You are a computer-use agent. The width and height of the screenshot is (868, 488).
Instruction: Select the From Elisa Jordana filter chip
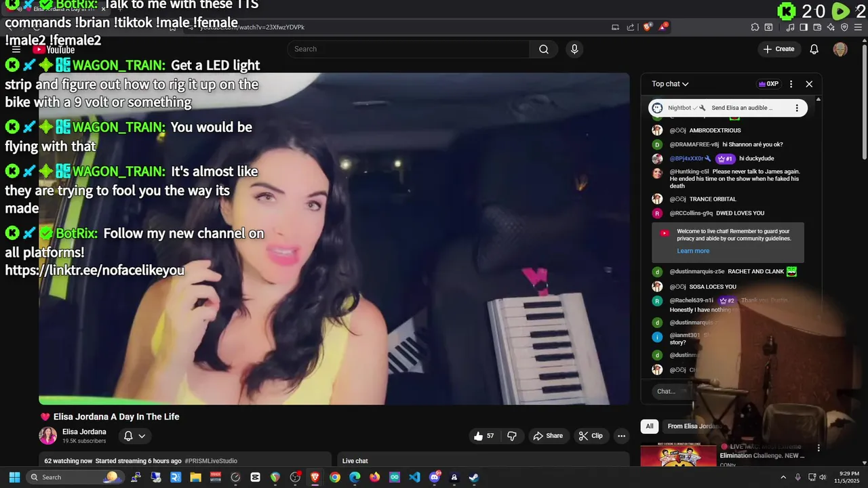tap(695, 426)
